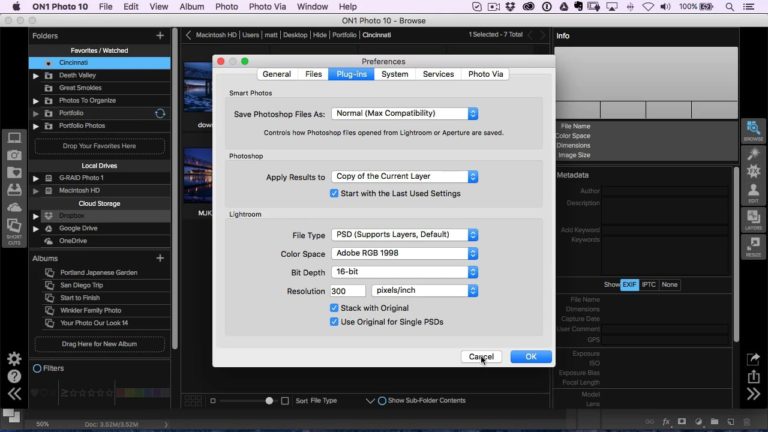The width and height of the screenshot is (768, 432).
Task: Select IPTC metadata view
Action: 648,285
